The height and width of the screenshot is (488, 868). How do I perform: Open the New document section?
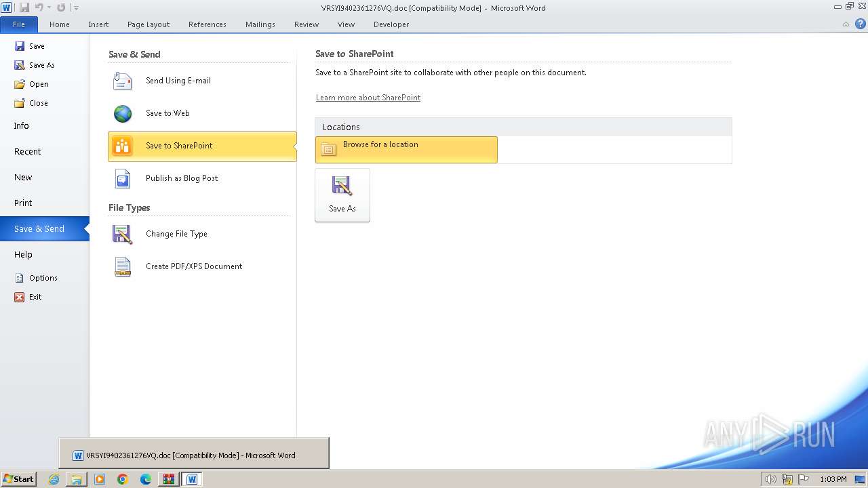click(23, 178)
